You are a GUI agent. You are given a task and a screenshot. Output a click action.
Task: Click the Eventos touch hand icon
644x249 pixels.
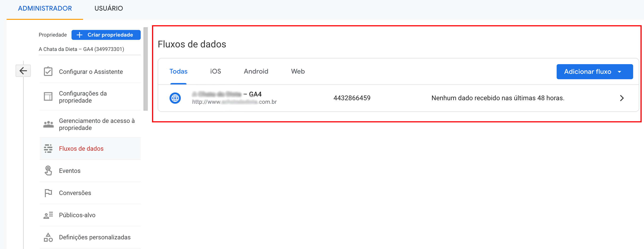[x=48, y=171]
